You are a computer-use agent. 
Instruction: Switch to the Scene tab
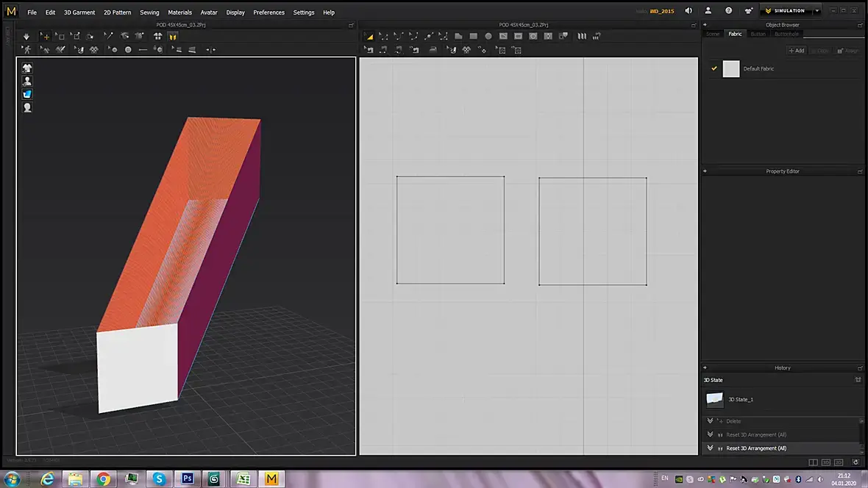coord(713,34)
